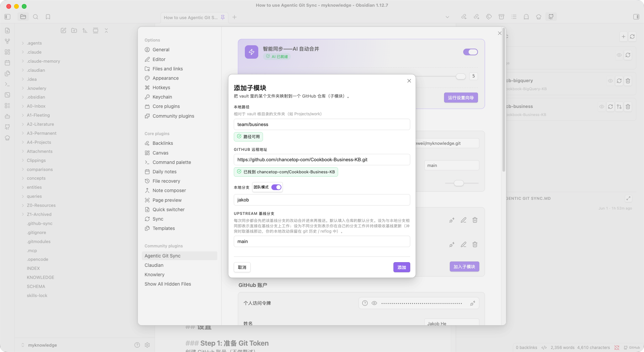This screenshot has width=644, height=352.
Task: Toggle auto-reveal current file in explorer
Action: coord(96,31)
